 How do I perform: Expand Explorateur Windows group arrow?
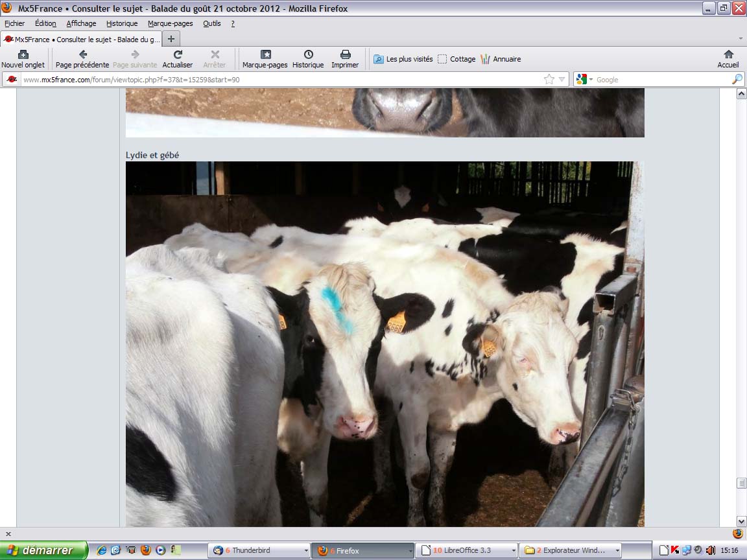(617, 551)
